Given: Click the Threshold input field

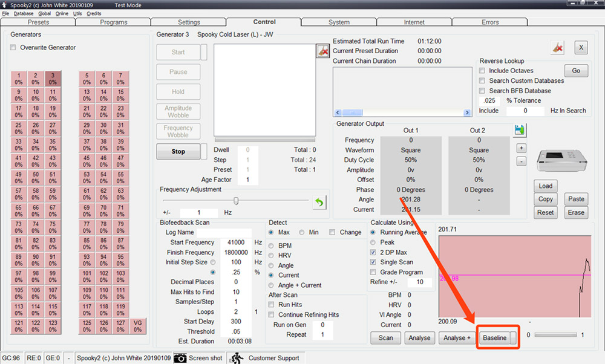Looking at the screenshot, I should [237, 331].
